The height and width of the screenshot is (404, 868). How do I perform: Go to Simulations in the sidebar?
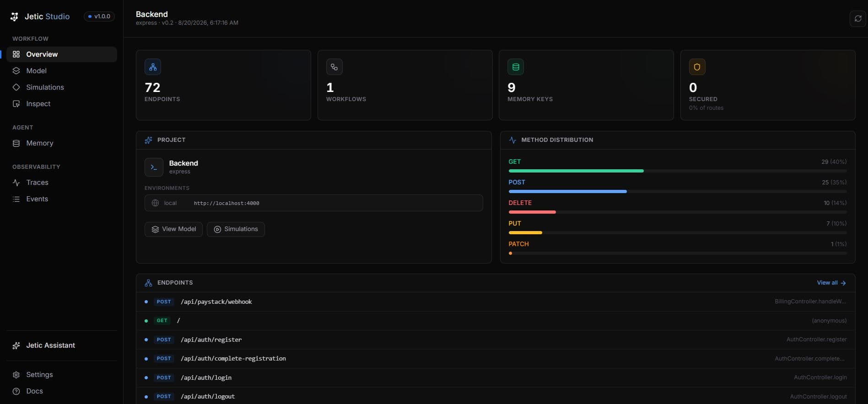point(62,87)
